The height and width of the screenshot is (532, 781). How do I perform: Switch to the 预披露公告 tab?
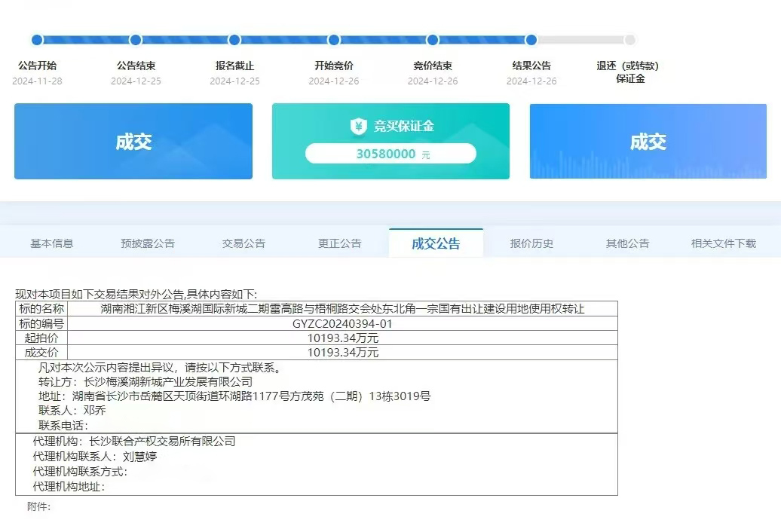pos(148,243)
